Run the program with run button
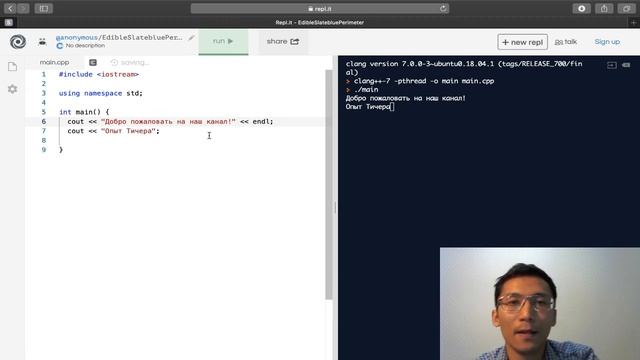Viewport: 640px width, 360px height. pyautogui.click(x=223, y=41)
